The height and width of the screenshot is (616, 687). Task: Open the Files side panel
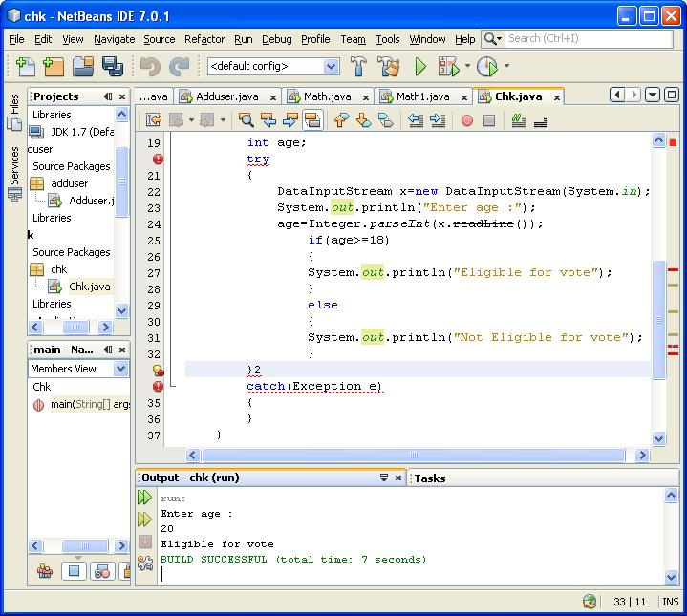tap(14, 113)
